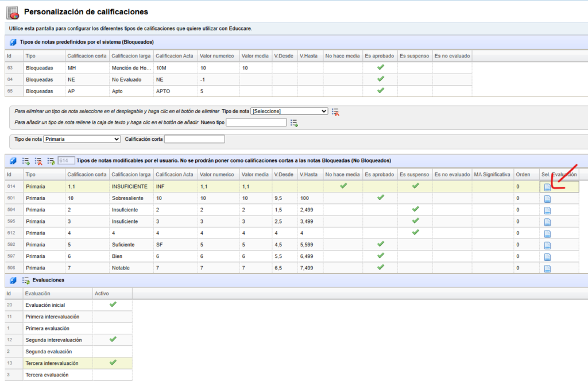Viewport: 588px width, 385px height.
Task: Toggle Activo check for Evaluación inicial
Action: click(x=113, y=305)
